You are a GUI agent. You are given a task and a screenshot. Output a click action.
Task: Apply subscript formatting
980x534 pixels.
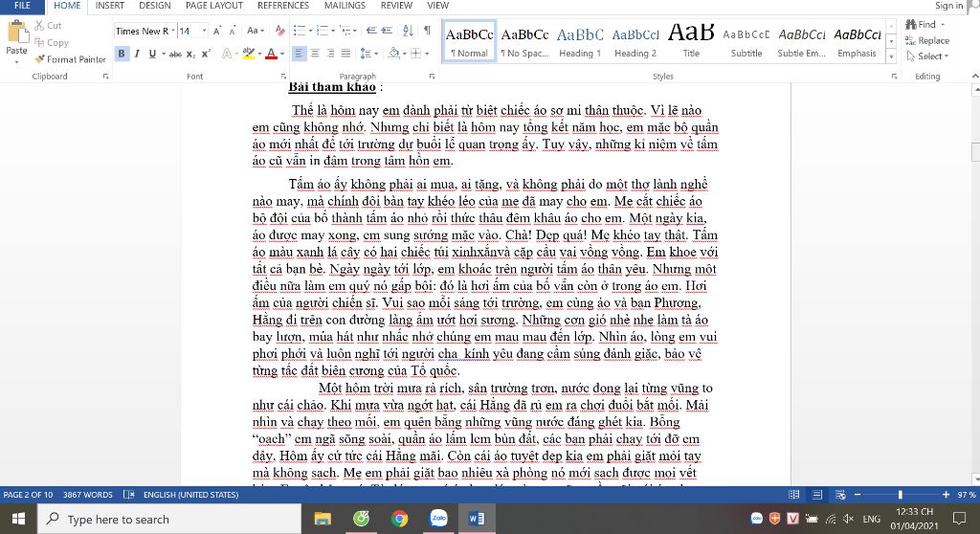coord(190,54)
